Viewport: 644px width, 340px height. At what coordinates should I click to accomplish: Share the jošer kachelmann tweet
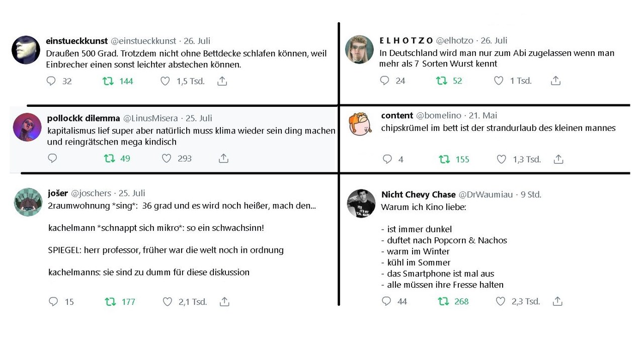click(x=224, y=302)
